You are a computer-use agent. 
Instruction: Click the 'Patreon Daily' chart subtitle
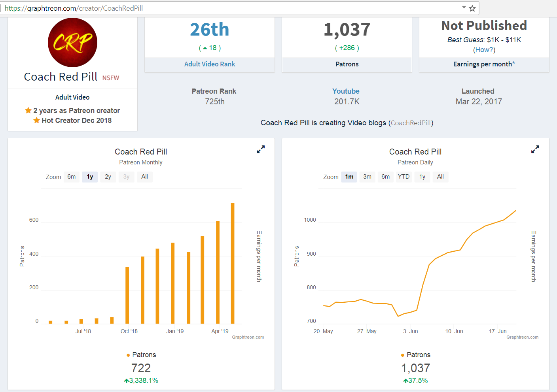(x=415, y=162)
